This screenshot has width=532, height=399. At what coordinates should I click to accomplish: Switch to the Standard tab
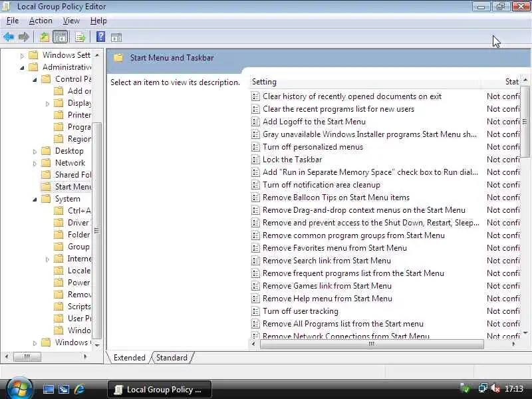pyautogui.click(x=172, y=358)
